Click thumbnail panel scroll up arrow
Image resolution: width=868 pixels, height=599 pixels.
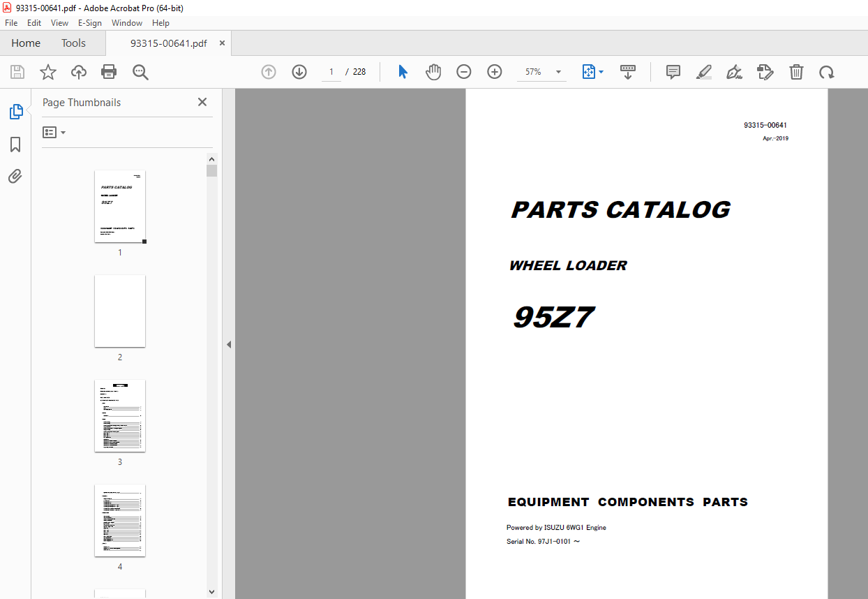pos(212,158)
